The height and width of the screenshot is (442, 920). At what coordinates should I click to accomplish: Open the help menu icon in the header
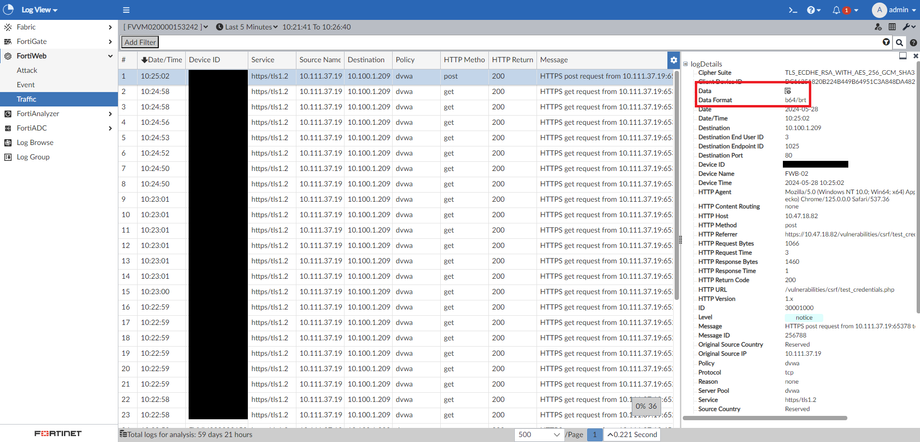point(811,10)
